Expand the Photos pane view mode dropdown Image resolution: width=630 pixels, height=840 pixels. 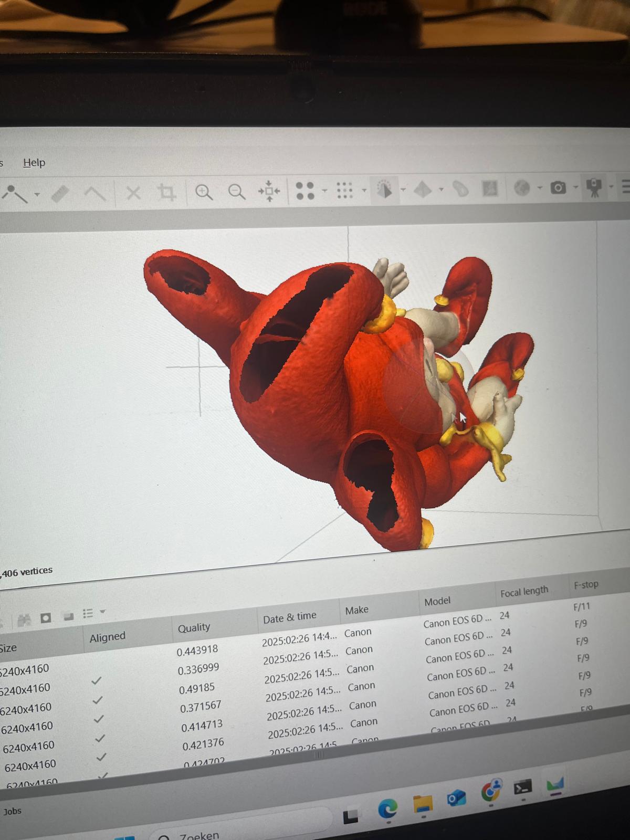[x=103, y=612]
